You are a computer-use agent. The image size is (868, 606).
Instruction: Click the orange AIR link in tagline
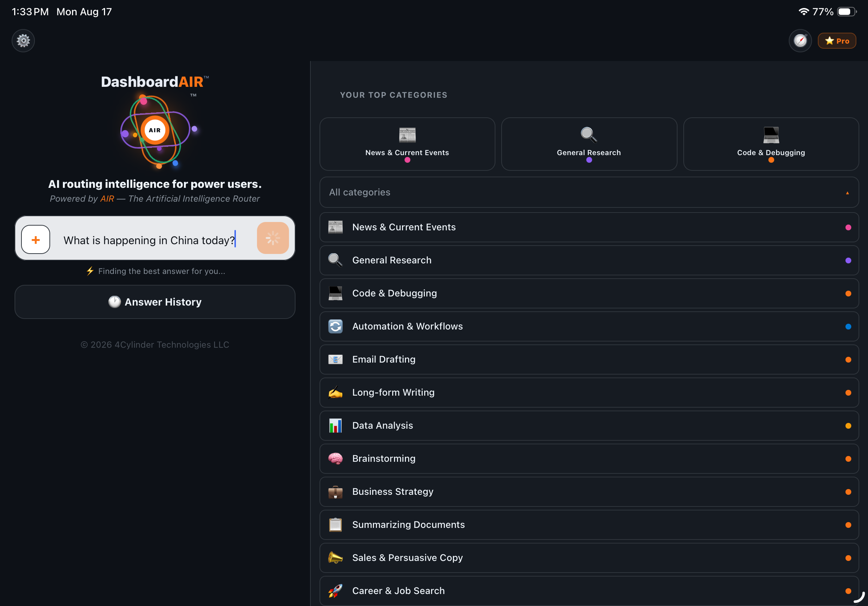coord(107,199)
